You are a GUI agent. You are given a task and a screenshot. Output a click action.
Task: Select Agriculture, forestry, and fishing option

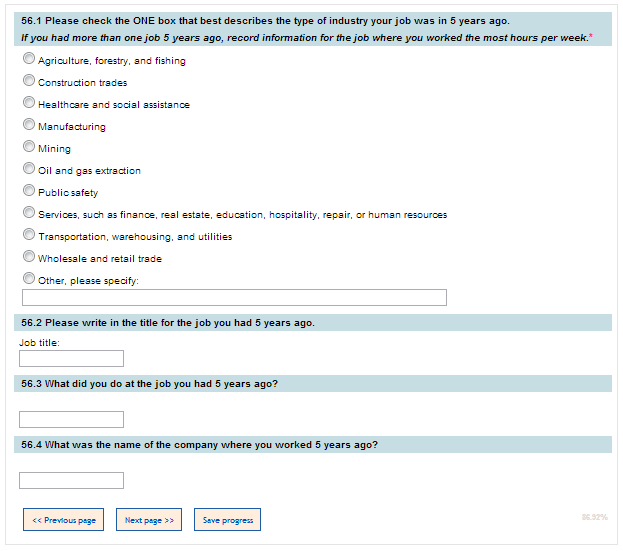click(x=29, y=59)
